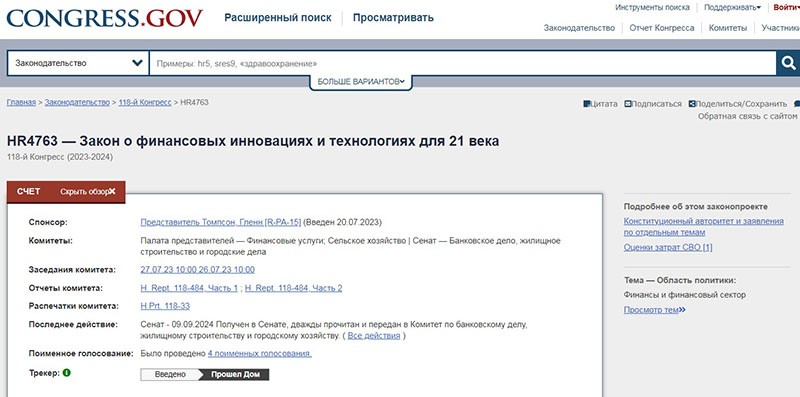The height and width of the screenshot is (397, 800).
Task: Click the Congress.gov logo
Action: click(x=105, y=18)
